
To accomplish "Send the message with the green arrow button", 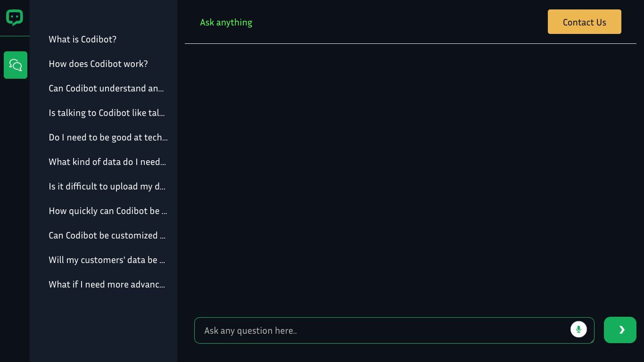I will pyautogui.click(x=620, y=330).
